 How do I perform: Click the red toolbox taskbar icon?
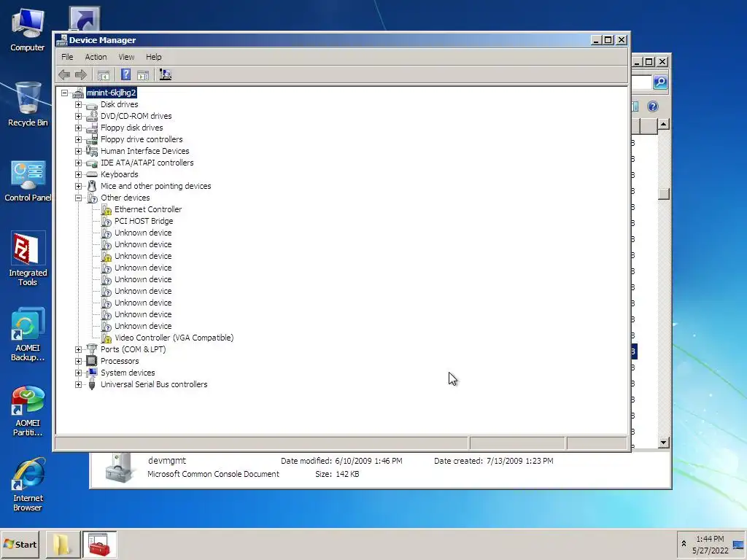(x=99, y=545)
